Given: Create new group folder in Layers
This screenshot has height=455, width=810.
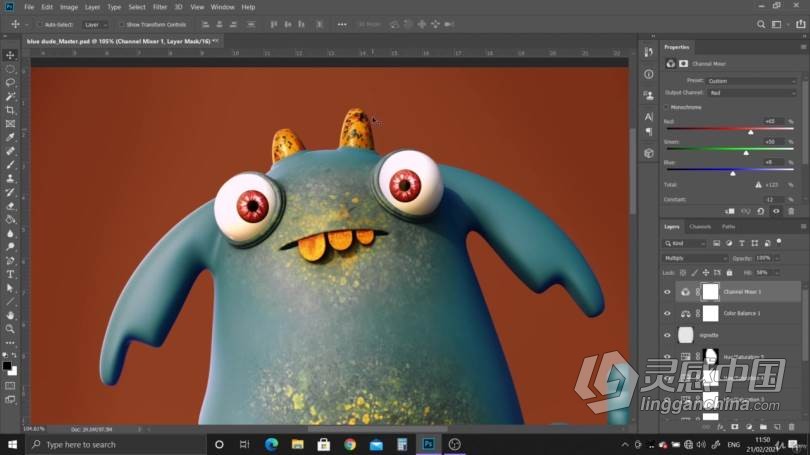Looking at the screenshot, I should (763, 427).
